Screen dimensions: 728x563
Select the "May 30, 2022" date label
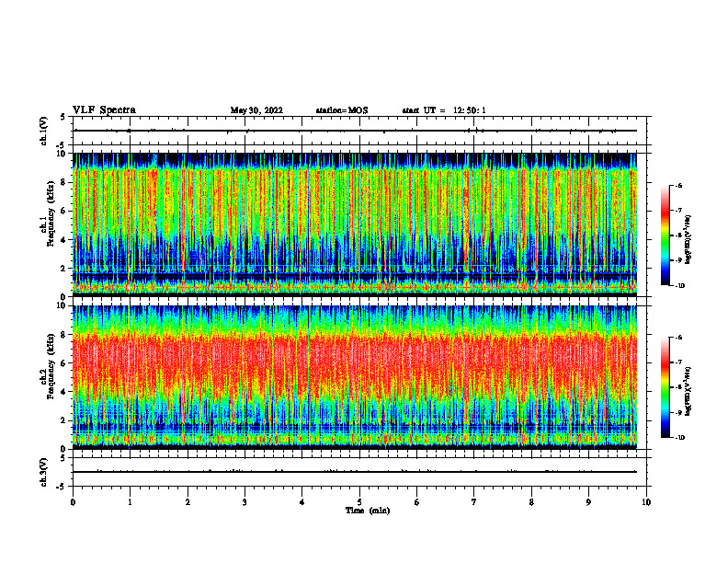256,110
